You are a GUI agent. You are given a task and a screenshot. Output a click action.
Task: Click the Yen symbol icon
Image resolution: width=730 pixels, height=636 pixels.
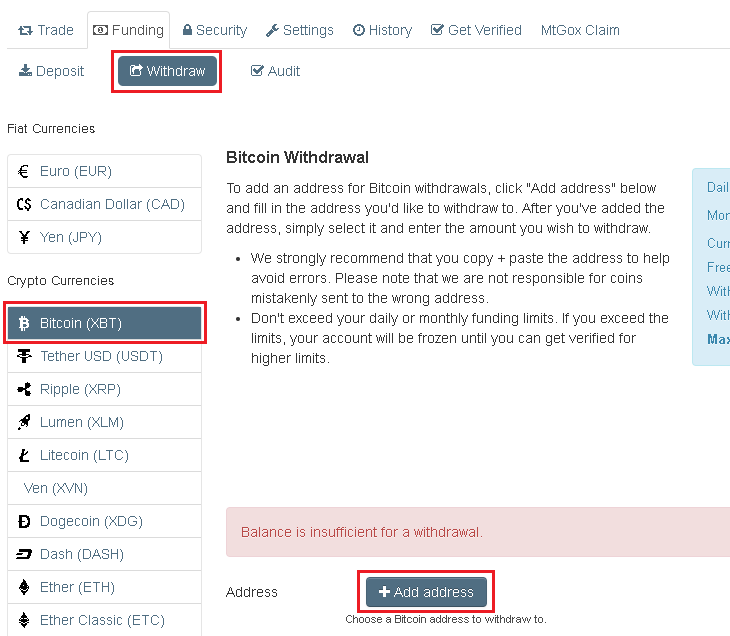tap(24, 237)
